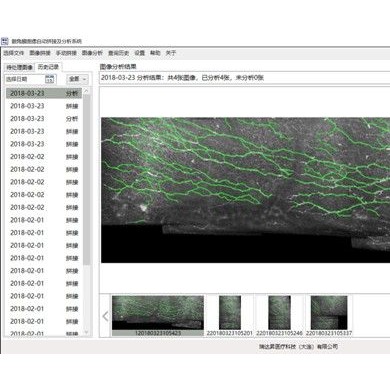Screen dimensions: 390x390
Task: Click the app icon in the title bar
Action: coord(4,41)
